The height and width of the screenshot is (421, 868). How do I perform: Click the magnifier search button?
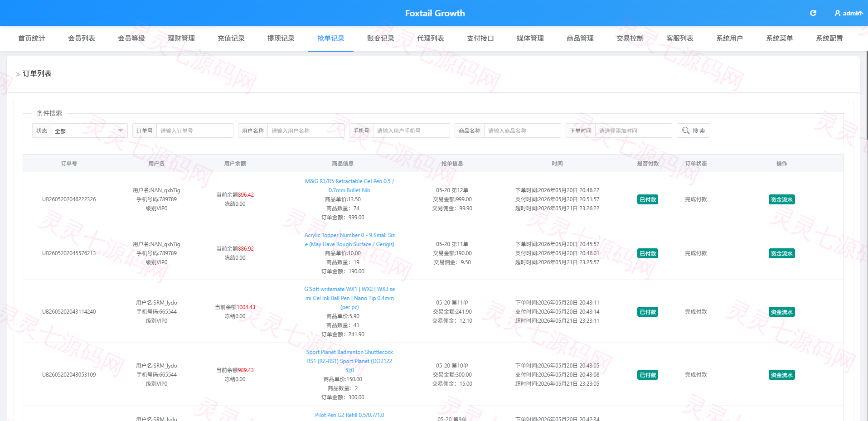coord(693,131)
